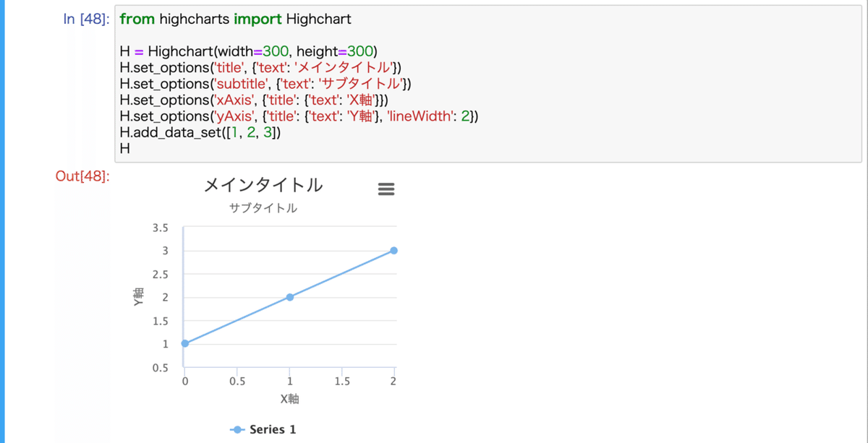Click the 2.5 label on the Y axis
The image size is (868, 443).
(x=161, y=275)
